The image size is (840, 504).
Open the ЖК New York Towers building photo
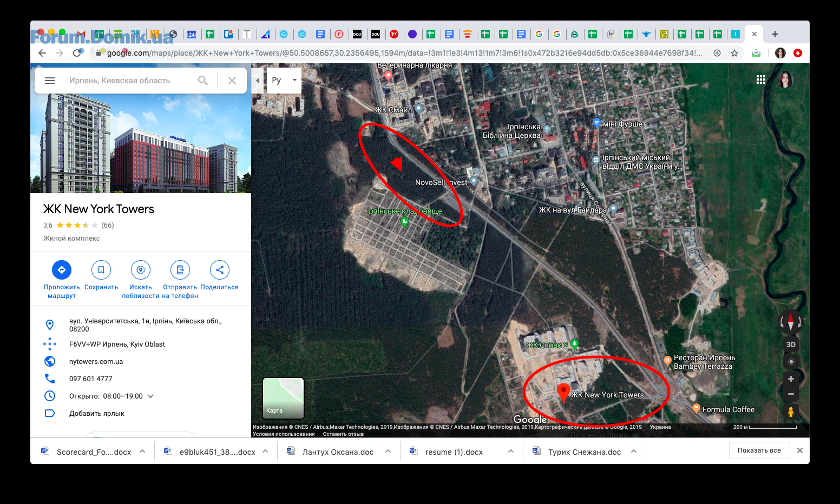pyautogui.click(x=141, y=143)
